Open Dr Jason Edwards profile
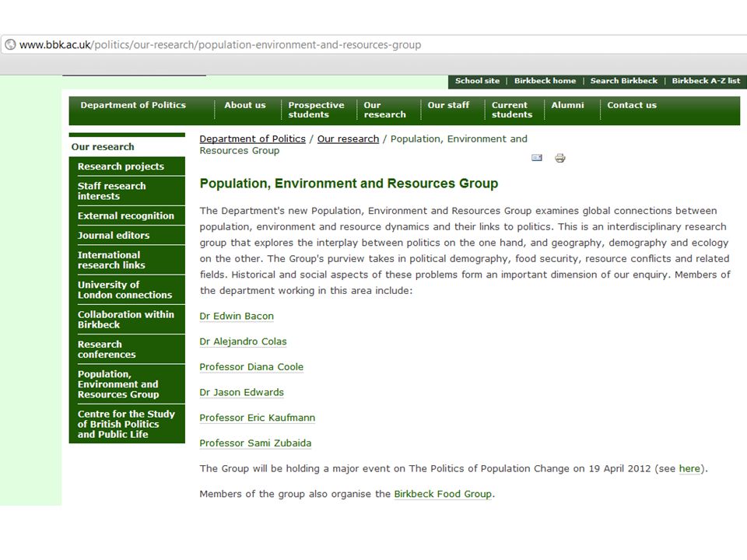747x560 pixels. [241, 392]
